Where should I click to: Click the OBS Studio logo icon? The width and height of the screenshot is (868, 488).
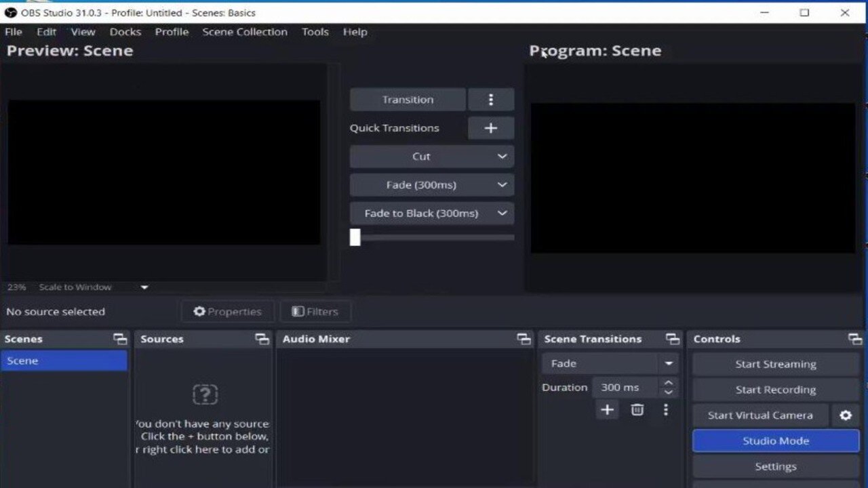[10, 12]
